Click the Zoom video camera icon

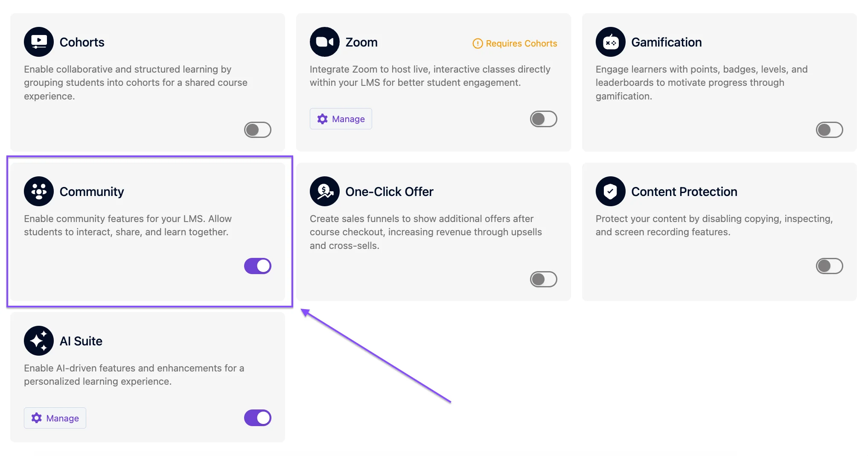point(325,42)
